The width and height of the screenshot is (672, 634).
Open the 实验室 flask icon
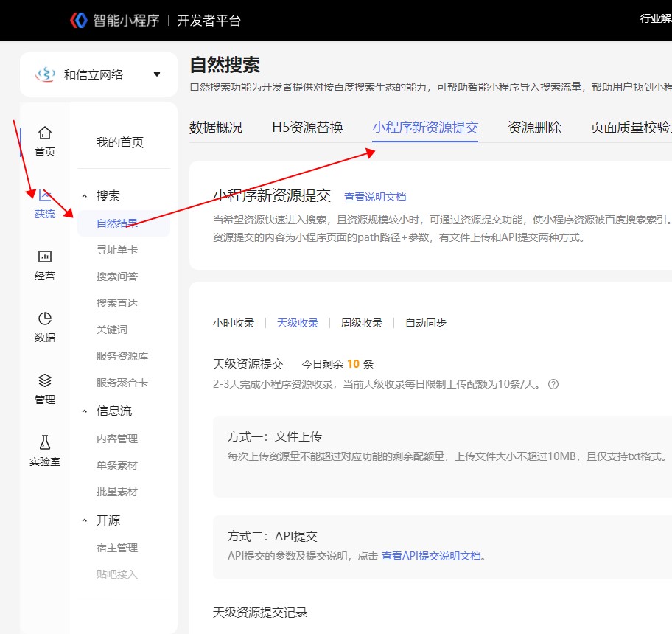(x=44, y=442)
